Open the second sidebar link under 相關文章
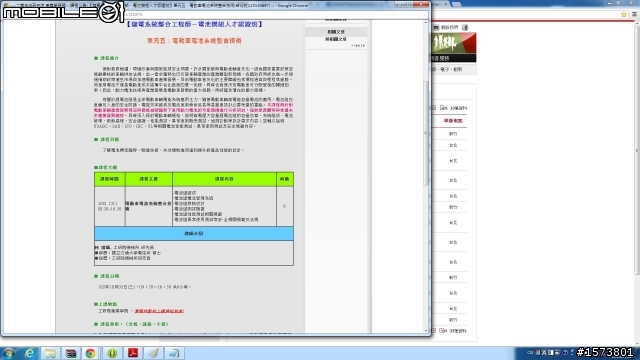Viewport: 640px width, 360px height. click(336, 39)
